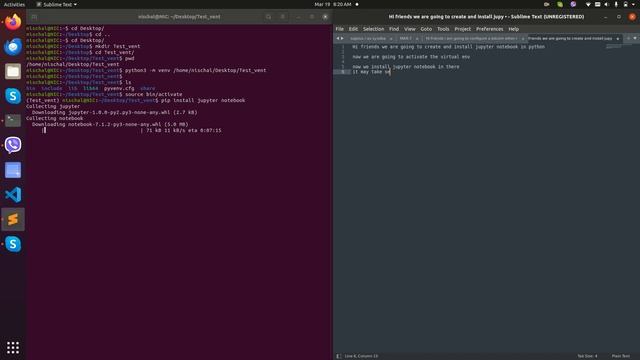The height and width of the screenshot is (360, 640).
Task: Close the active Sublime tab
Action: (618, 39)
